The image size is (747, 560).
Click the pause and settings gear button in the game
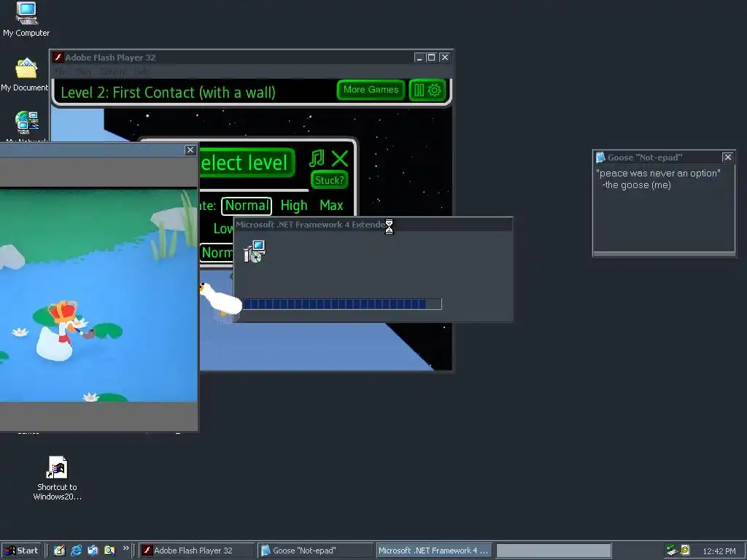point(427,90)
